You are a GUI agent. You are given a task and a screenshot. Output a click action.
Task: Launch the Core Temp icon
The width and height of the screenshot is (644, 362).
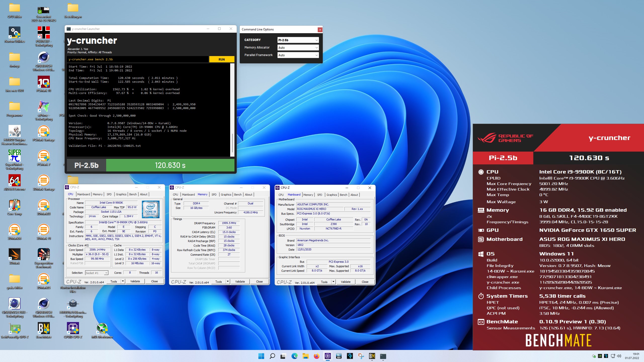coord(15,207)
